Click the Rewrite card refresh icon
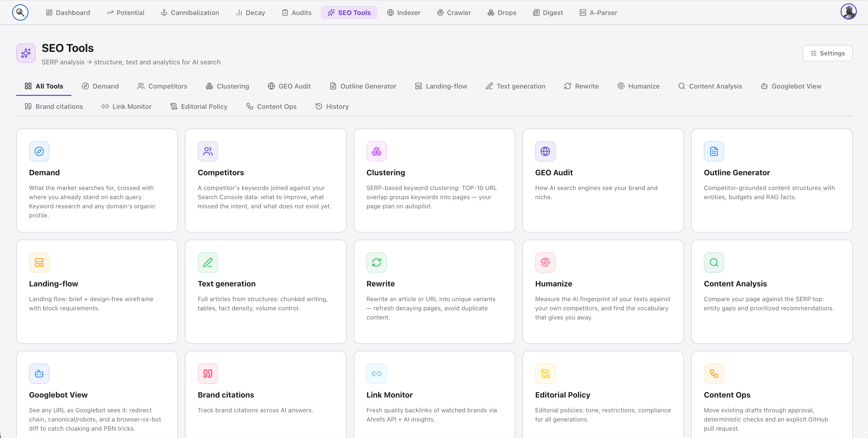The width and height of the screenshot is (868, 438). point(376,262)
